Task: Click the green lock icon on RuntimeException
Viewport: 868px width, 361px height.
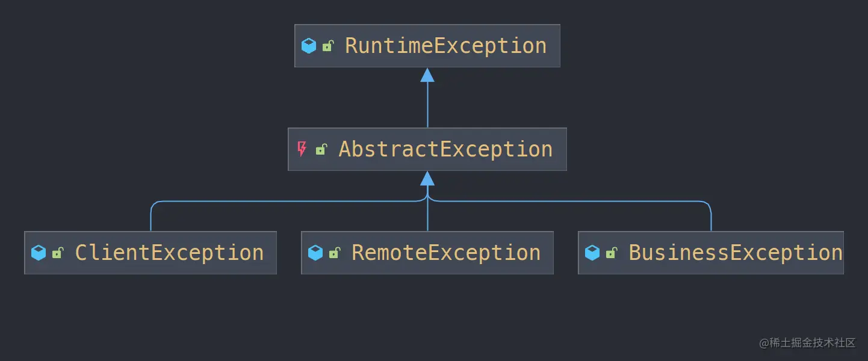Action: coord(328,46)
